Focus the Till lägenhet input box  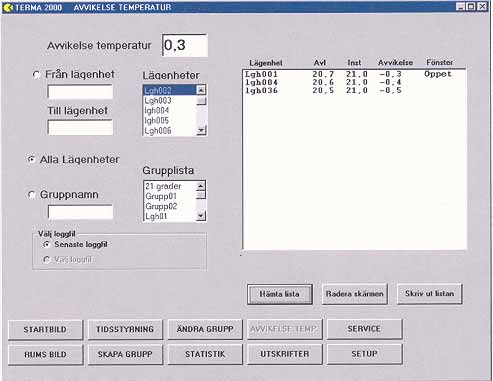(80, 127)
